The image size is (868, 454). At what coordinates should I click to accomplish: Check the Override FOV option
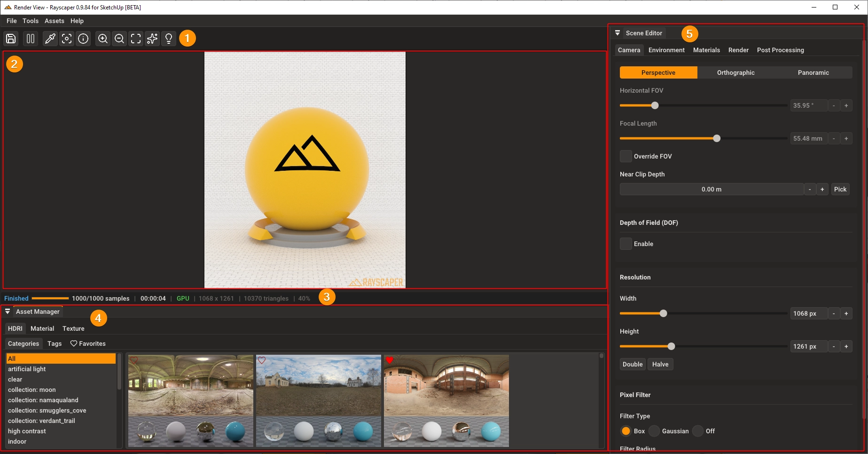626,156
